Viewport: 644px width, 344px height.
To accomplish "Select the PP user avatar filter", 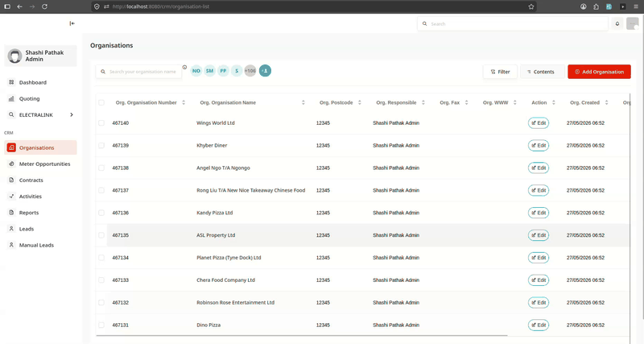I will click(x=223, y=71).
